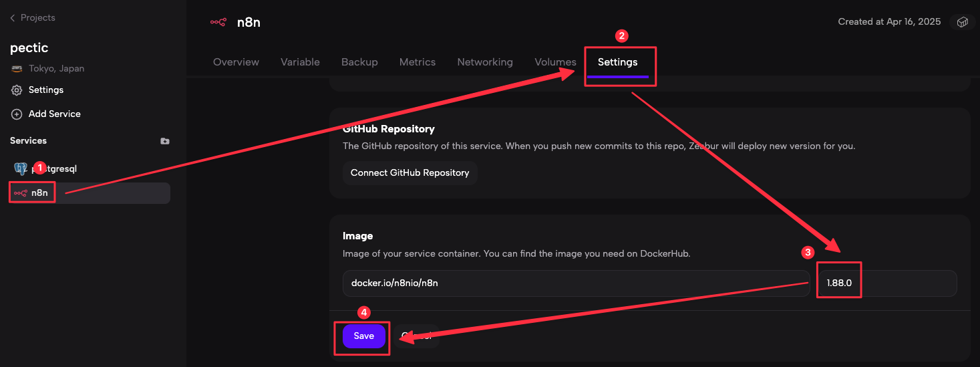
Task: View the Metrics tab
Action: (x=418, y=62)
